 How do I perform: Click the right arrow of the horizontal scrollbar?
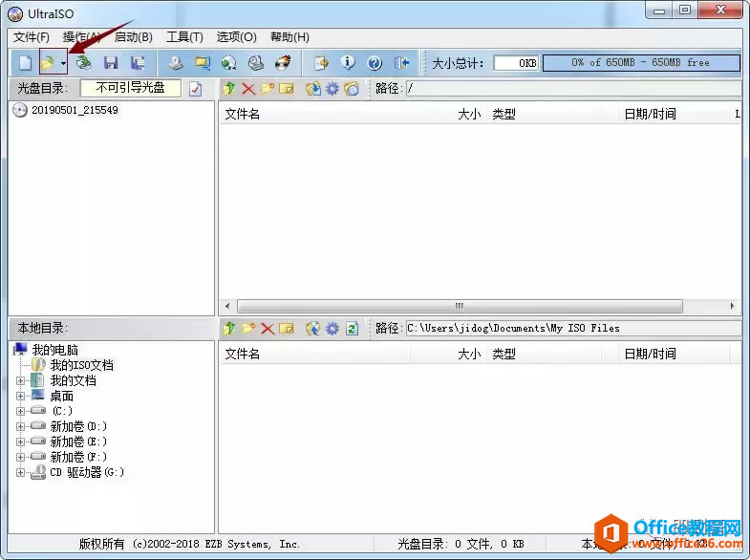pos(732,306)
